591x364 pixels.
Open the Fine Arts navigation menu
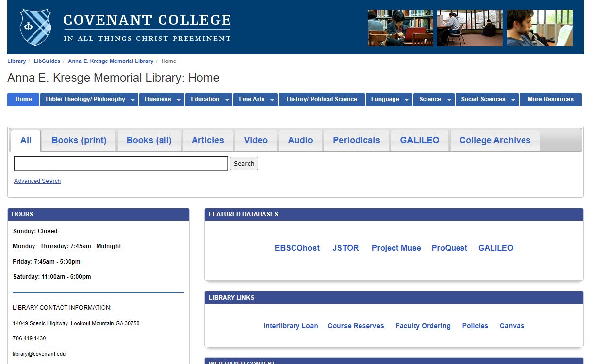coord(252,99)
